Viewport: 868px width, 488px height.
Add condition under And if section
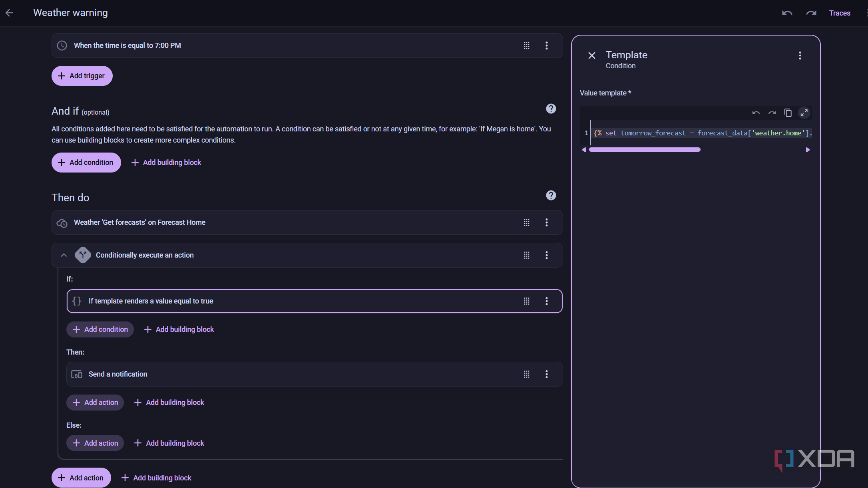coord(86,163)
